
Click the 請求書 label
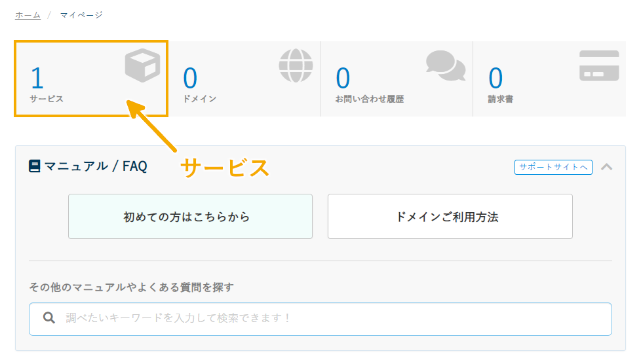click(x=501, y=99)
